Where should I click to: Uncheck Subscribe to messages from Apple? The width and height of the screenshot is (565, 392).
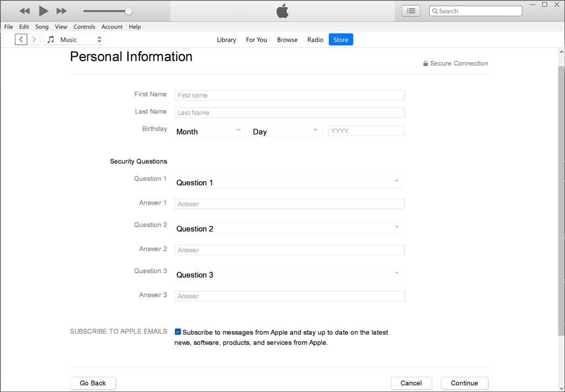(x=178, y=332)
